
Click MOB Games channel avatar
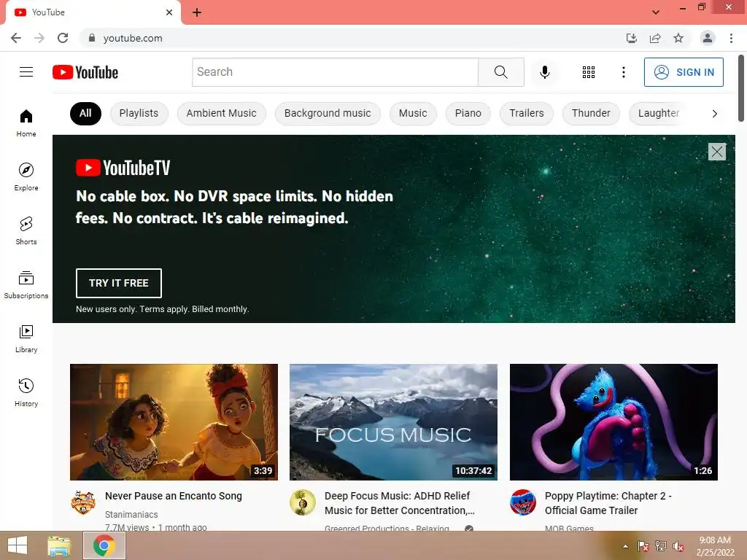(522, 502)
